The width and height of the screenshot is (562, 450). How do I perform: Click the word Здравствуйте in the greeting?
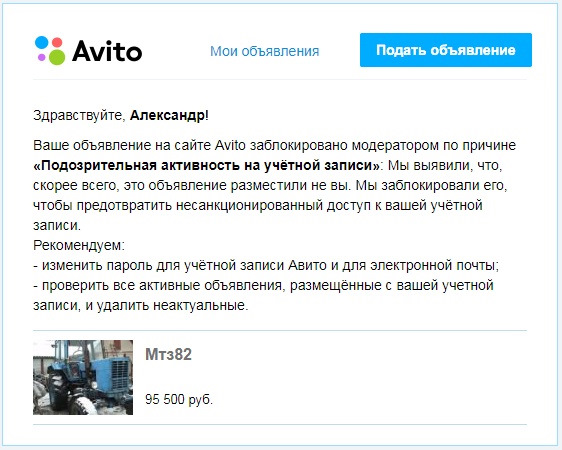(77, 116)
